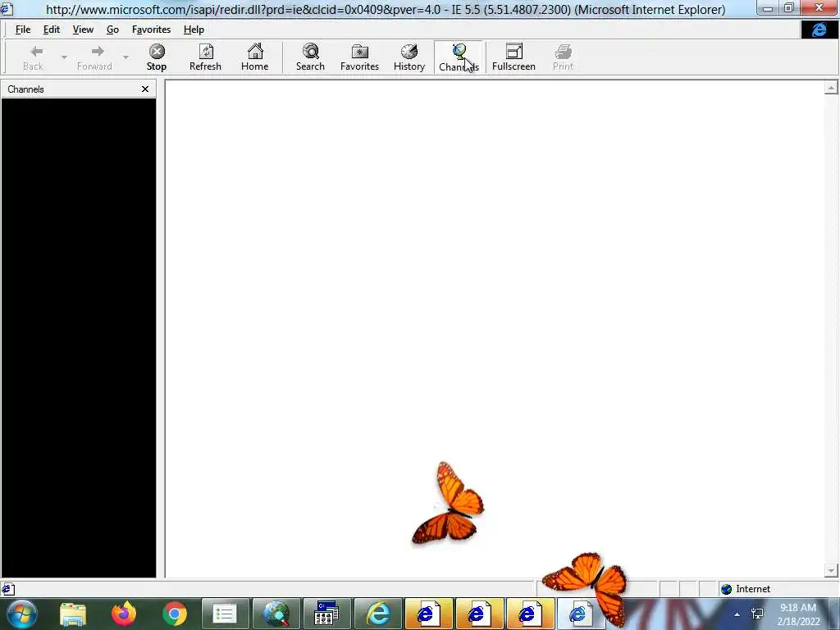Open the Go menu
Viewport: 840px width, 630px height.
click(112, 30)
